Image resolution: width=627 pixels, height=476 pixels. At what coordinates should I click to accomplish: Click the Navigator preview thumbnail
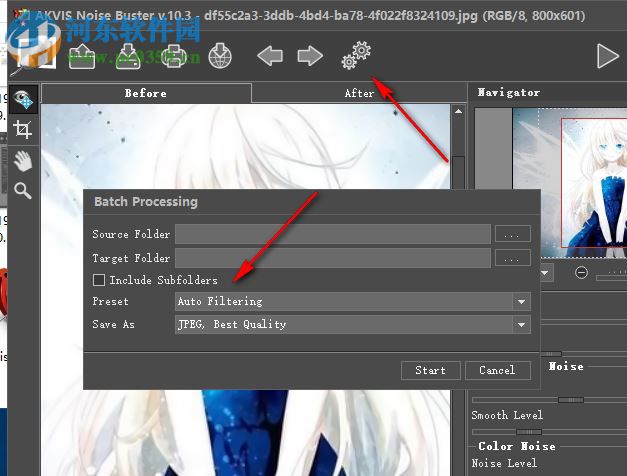coord(570,183)
